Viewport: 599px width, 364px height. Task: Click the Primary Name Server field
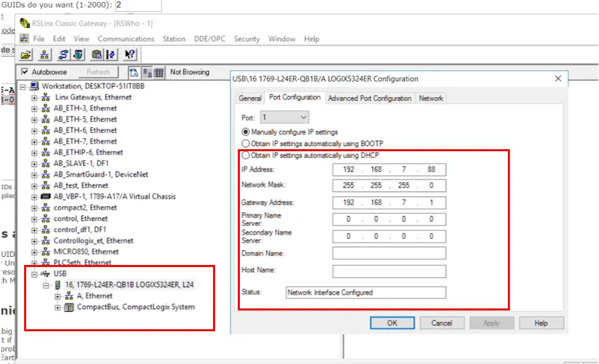click(389, 219)
